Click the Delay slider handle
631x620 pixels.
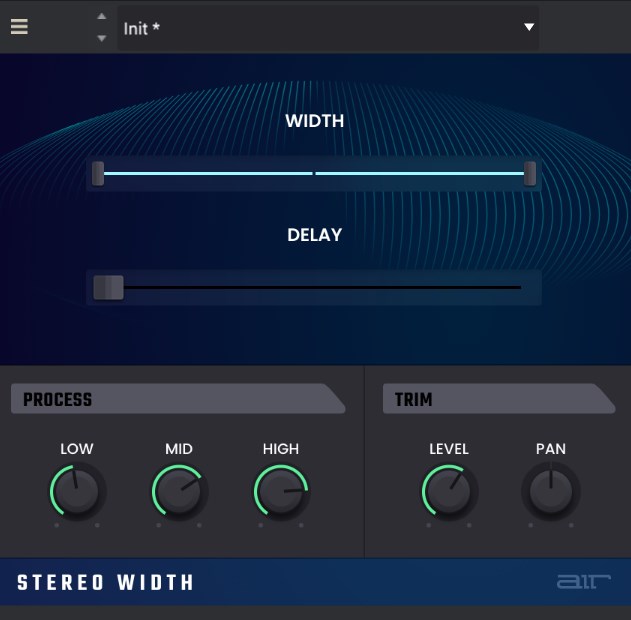pos(108,288)
